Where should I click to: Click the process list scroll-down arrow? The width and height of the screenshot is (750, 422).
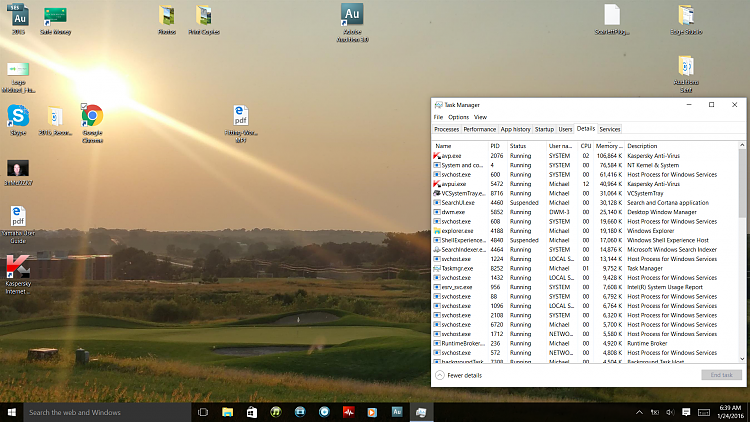tap(742, 359)
